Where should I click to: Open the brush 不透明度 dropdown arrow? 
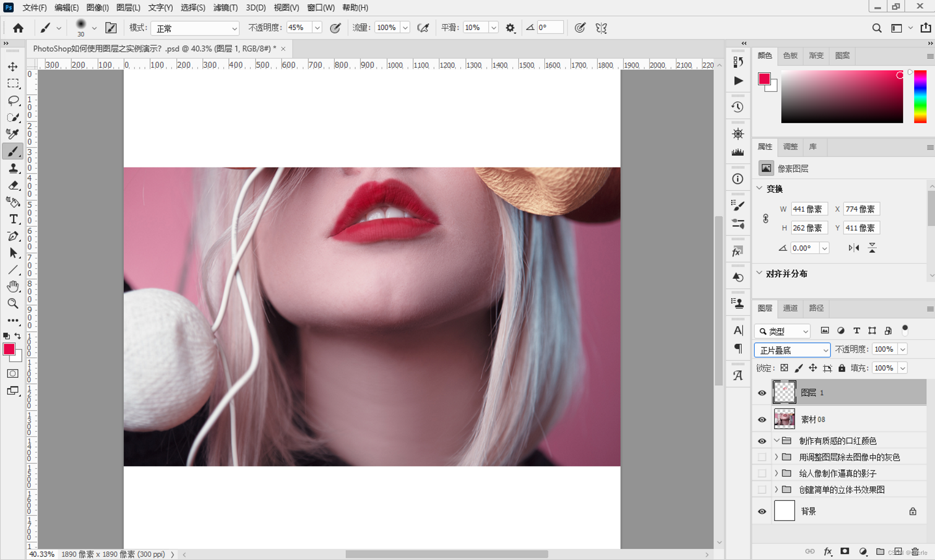click(x=317, y=28)
